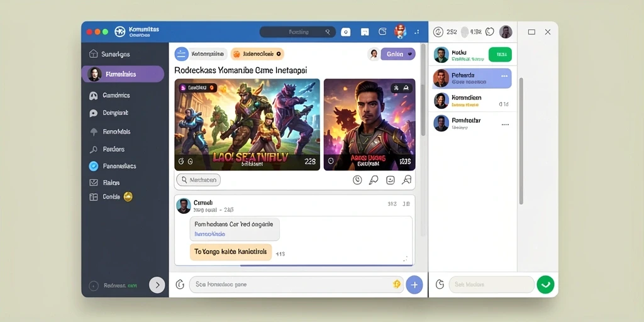The width and height of the screenshot is (644, 322).
Task: Click the orange To Yango message bubble
Action: (231, 252)
